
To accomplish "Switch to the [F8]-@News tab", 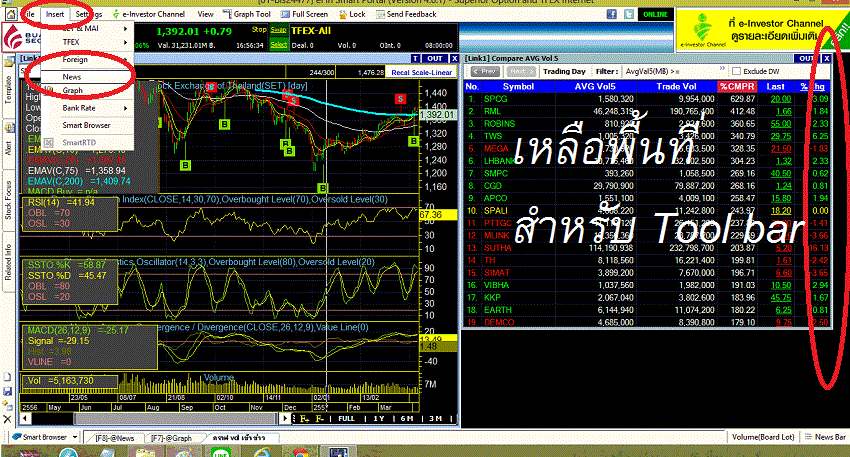I will coord(114,438).
